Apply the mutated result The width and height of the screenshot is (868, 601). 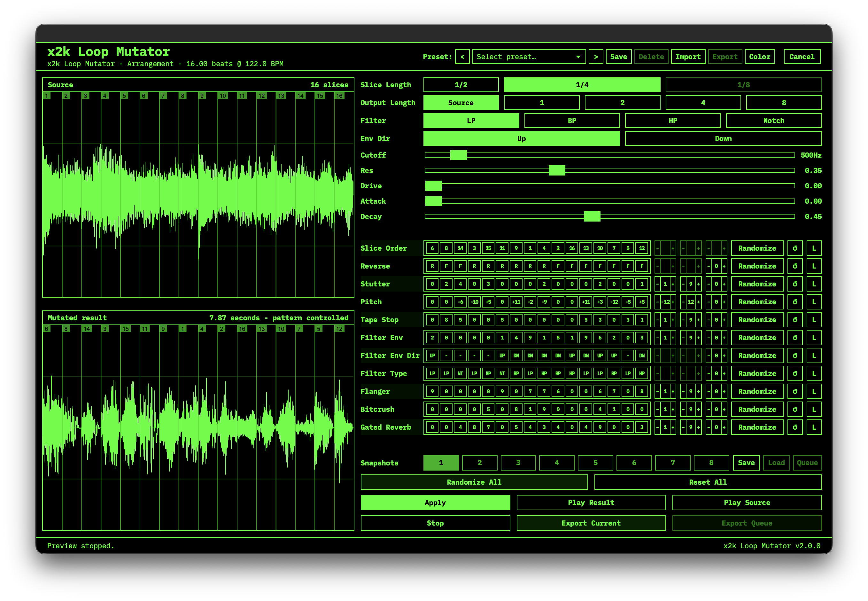[435, 503]
